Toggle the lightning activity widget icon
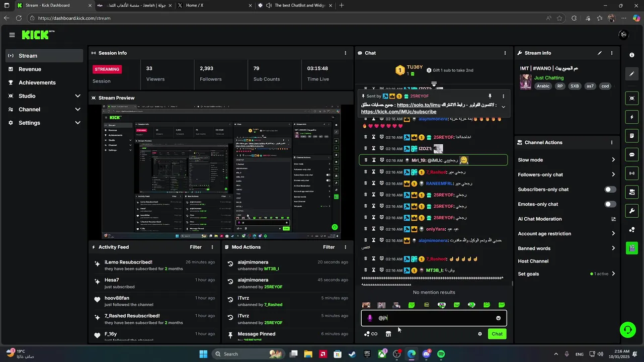 point(632,117)
